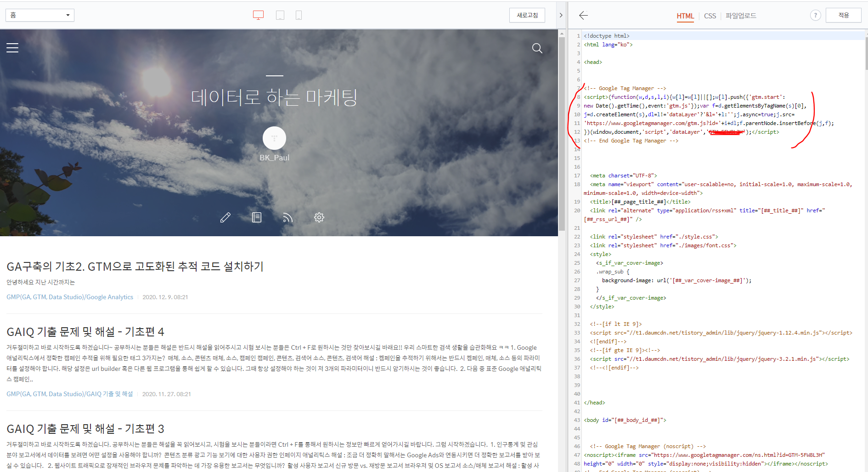
Task: Click the 새로고침 refresh button
Action: coord(527,15)
